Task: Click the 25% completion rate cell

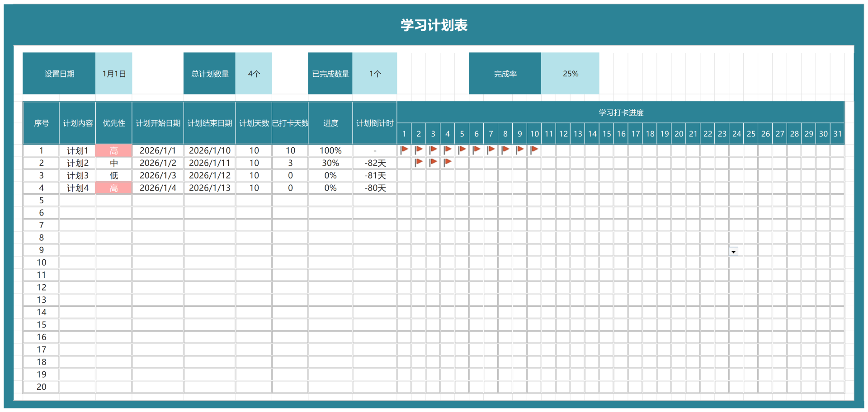Action: (x=570, y=73)
